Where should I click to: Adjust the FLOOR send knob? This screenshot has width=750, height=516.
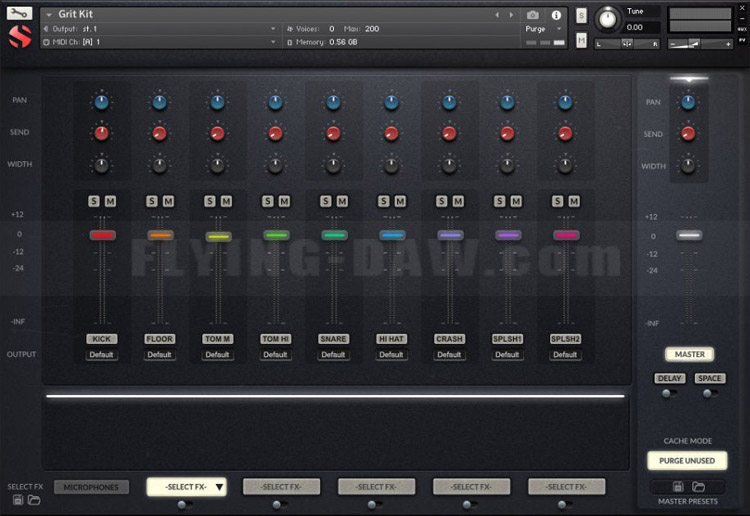(159, 133)
